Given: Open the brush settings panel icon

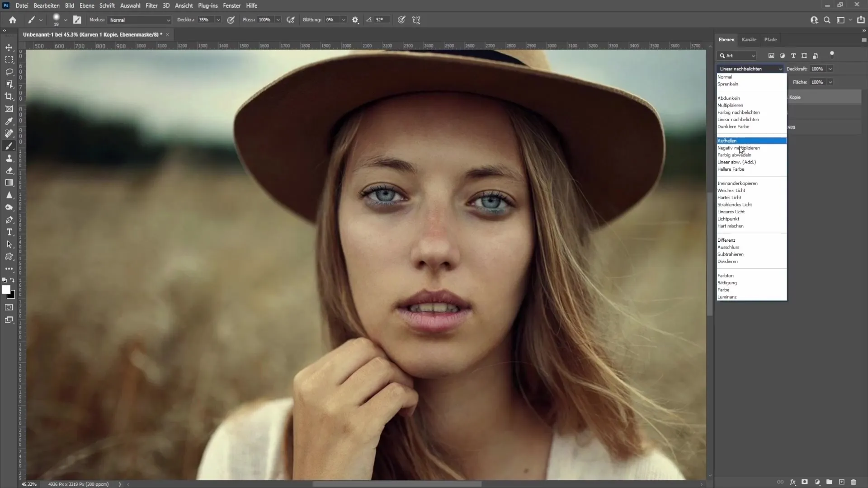Looking at the screenshot, I should pos(77,20).
